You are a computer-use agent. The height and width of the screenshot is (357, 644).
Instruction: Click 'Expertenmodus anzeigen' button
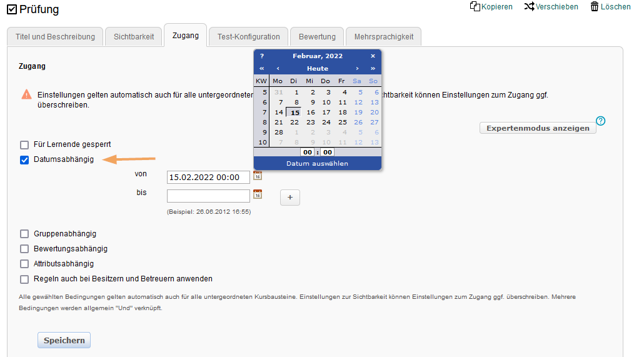tap(538, 128)
